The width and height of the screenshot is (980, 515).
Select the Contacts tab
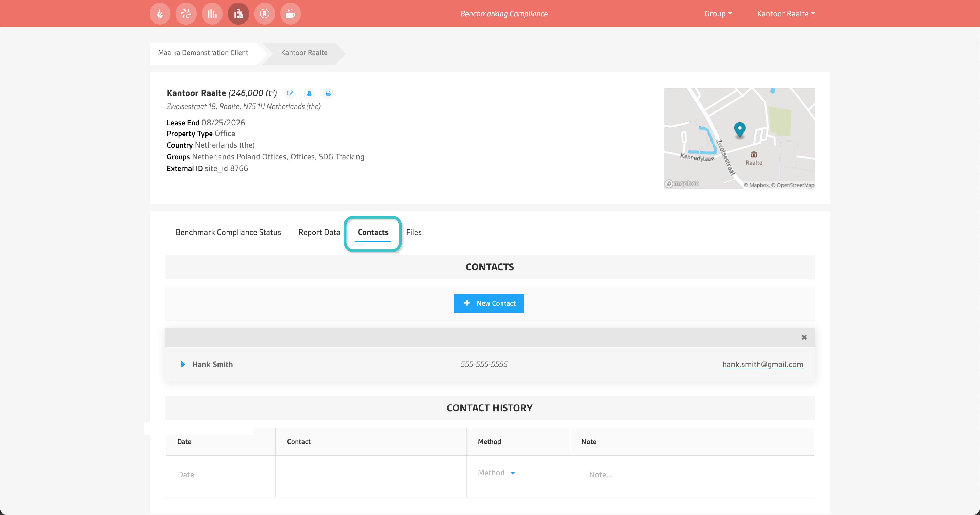tap(373, 232)
